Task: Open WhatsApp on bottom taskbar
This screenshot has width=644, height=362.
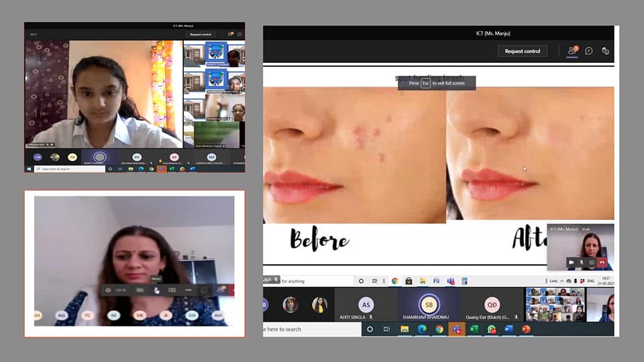Action: (491, 329)
